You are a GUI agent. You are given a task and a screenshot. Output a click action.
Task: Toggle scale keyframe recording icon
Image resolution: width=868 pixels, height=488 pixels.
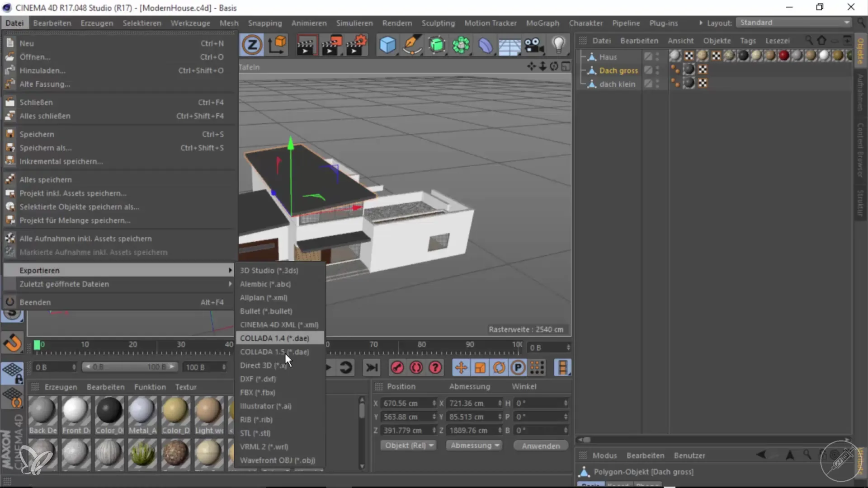[x=480, y=367]
